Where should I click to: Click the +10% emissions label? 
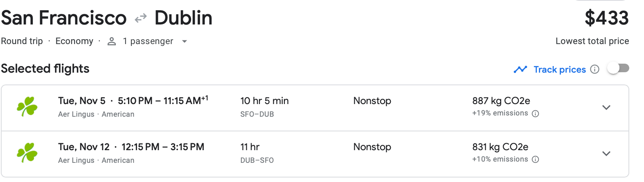pos(500,159)
